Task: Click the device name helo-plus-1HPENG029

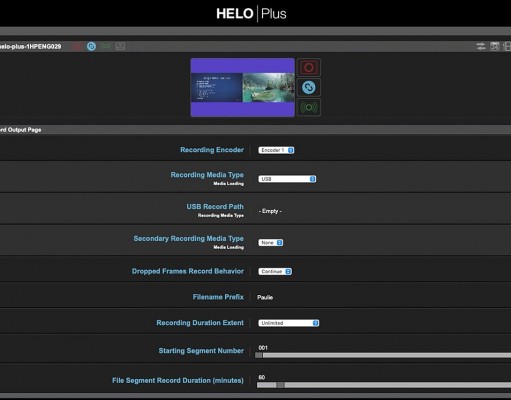Action: click(30, 46)
